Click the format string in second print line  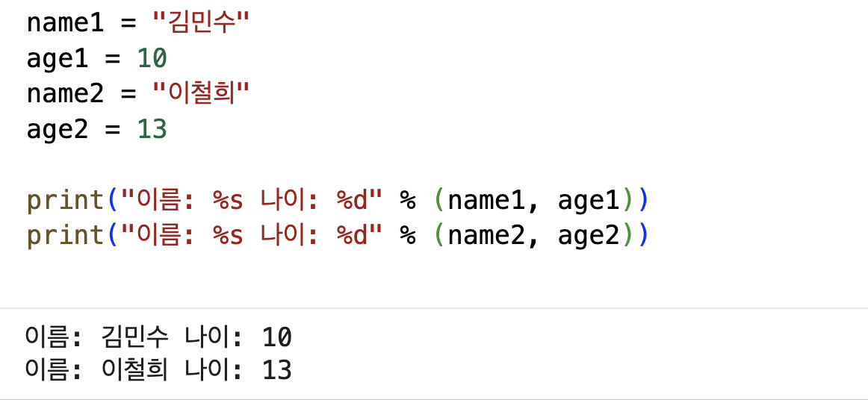pos(252,237)
